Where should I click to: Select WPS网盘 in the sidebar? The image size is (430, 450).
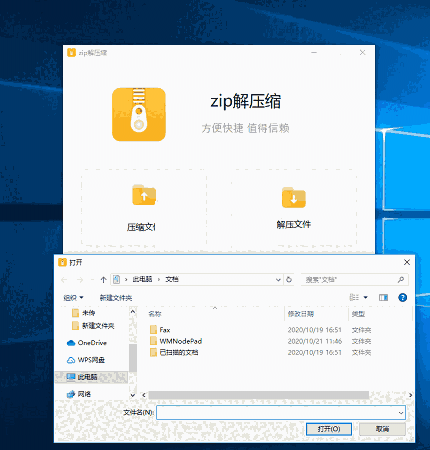(86, 360)
